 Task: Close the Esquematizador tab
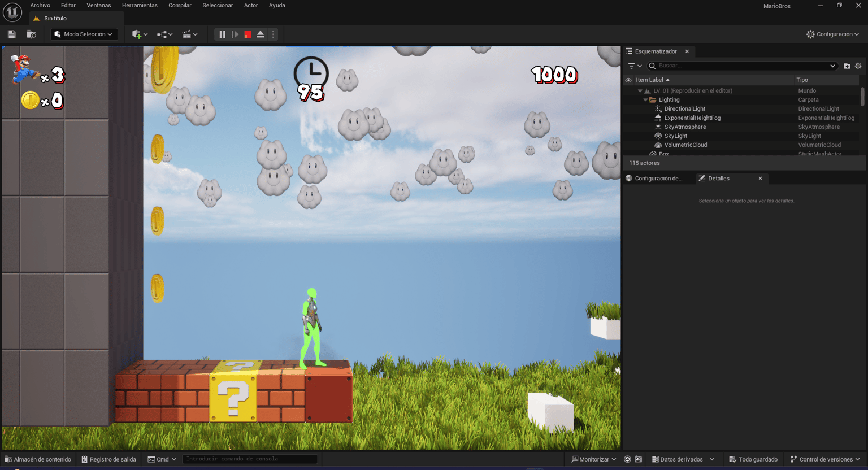[x=687, y=51]
